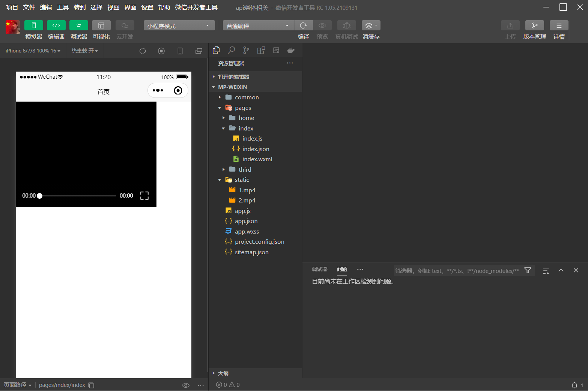This screenshot has height=391, width=588.
Task: Open resource manager more options ellipsis
Action: pos(290,63)
